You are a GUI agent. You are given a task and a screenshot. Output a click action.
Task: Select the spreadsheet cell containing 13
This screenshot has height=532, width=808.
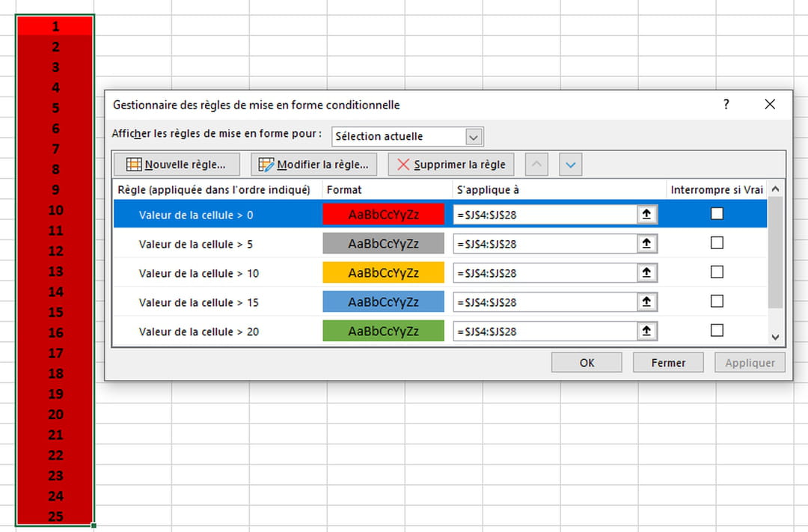55,271
